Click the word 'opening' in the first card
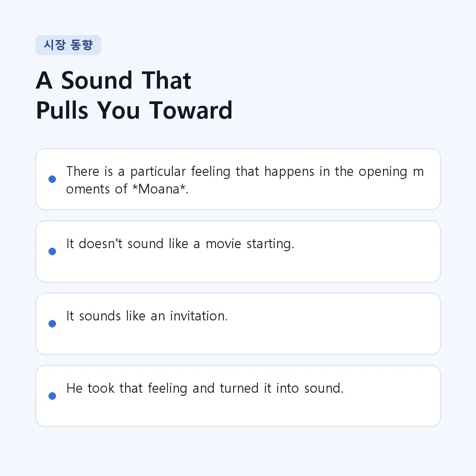Screen dimensions: 476x476 383,172
